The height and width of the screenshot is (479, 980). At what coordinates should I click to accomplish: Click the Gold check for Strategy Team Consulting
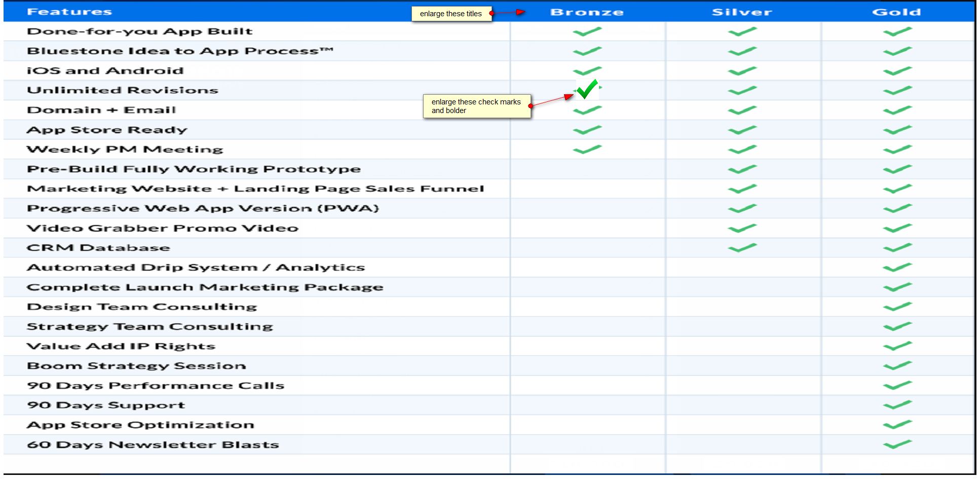tap(897, 327)
